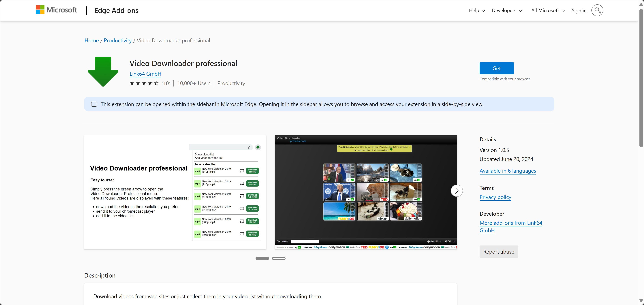Viewport: 644px width, 305px height.
Task: Click the Microsoft logo
Action: point(56,10)
